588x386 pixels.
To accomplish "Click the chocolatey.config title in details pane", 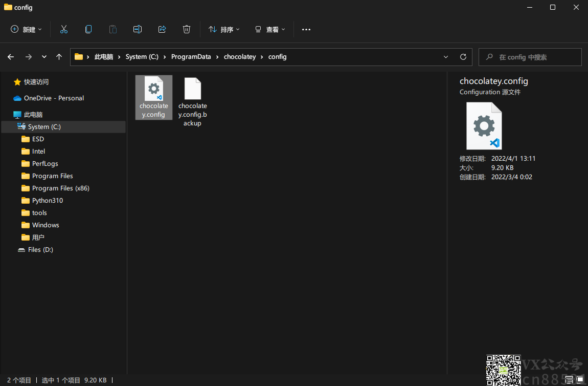I will [494, 81].
